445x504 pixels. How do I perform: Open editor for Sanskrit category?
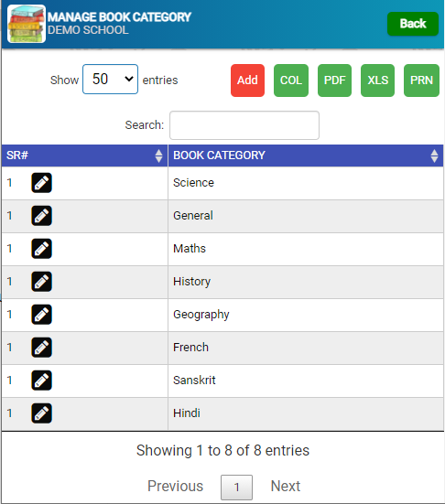click(x=41, y=381)
